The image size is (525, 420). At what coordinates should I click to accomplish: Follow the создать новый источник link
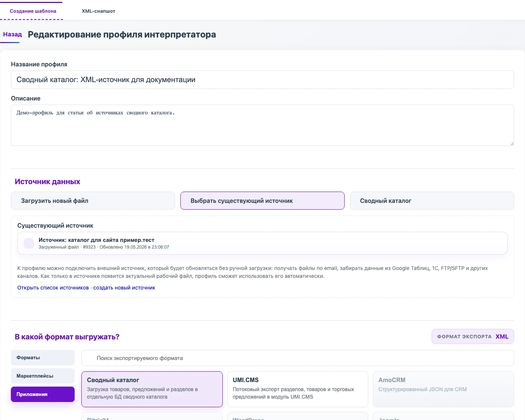(124, 288)
